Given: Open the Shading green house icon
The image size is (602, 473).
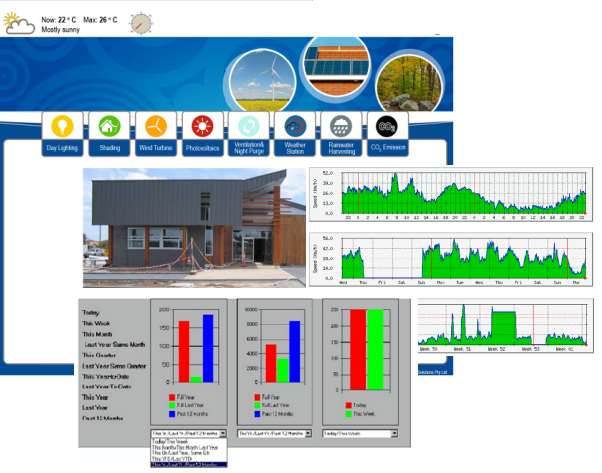Looking at the screenshot, I should pyautogui.click(x=109, y=126).
